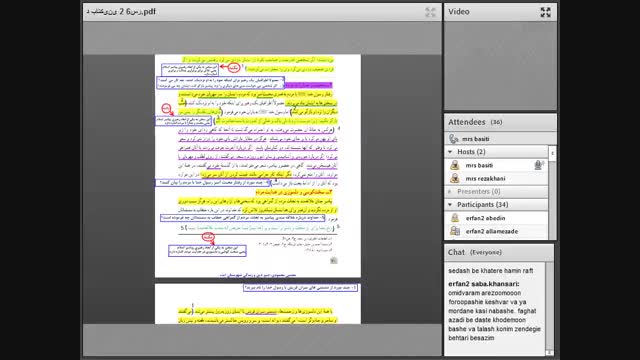Click chat message 'sedash be khatere hamin raft'
This screenshot has width=640, height=360.
[491, 271]
